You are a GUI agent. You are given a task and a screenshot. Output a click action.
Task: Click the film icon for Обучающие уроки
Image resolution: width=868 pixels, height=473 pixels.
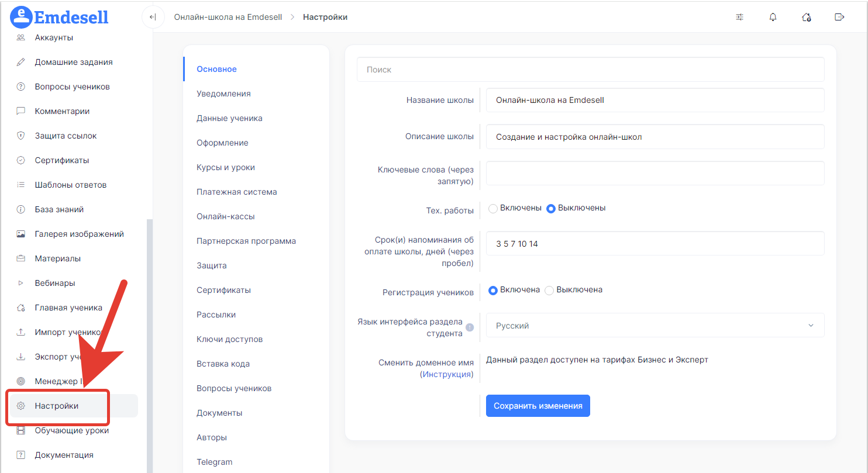21,430
